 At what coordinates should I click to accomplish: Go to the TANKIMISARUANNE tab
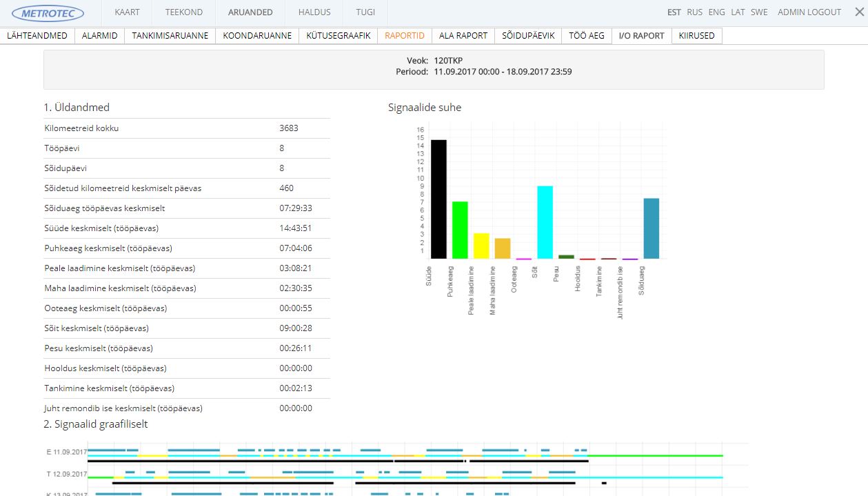(170, 36)
